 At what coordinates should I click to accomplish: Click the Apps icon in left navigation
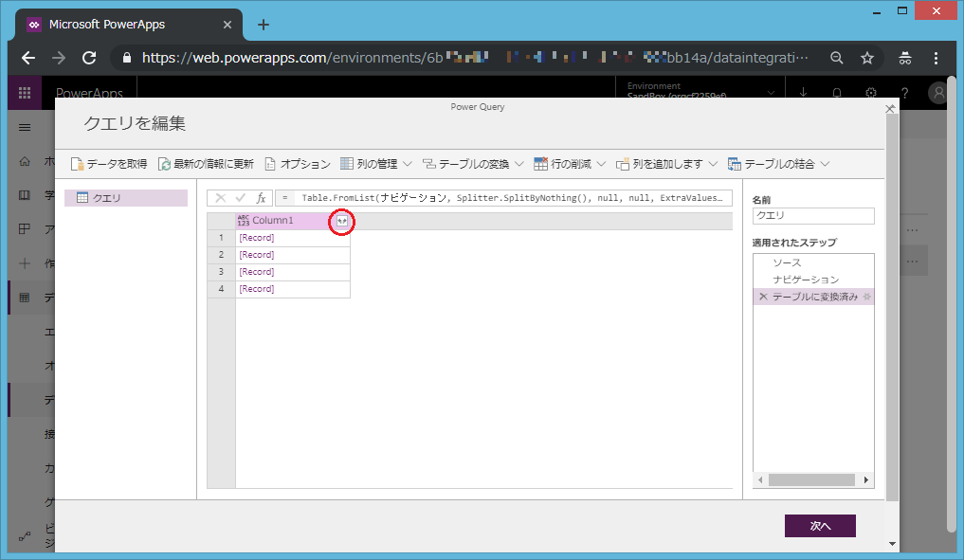(x=25, y=229)
